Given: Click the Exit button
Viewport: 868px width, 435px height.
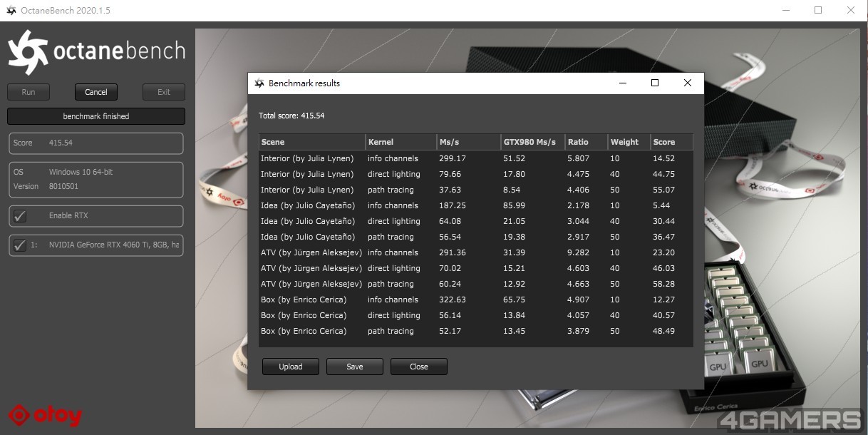Looking at the screenshot, I should tap(164, 92).
